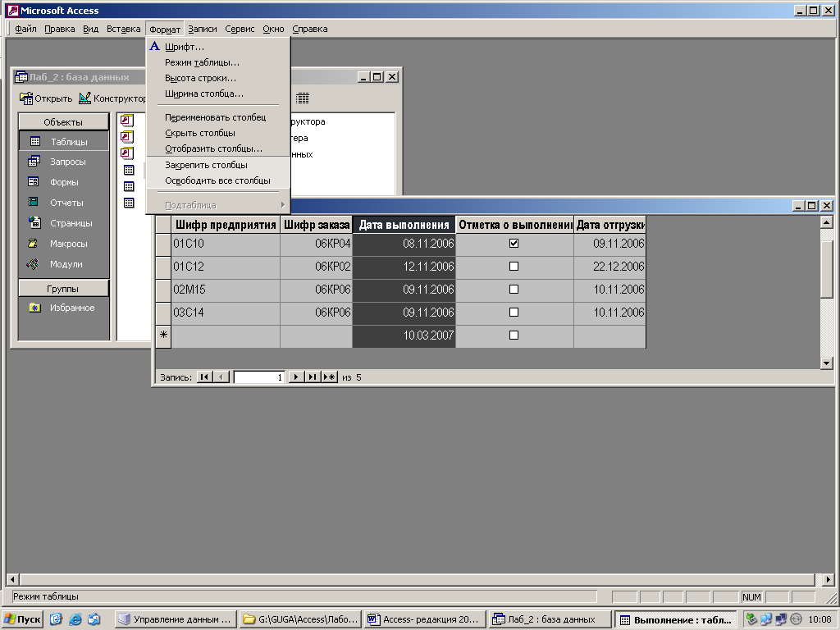Select Таблицы objects category

(x=64, y=141)
